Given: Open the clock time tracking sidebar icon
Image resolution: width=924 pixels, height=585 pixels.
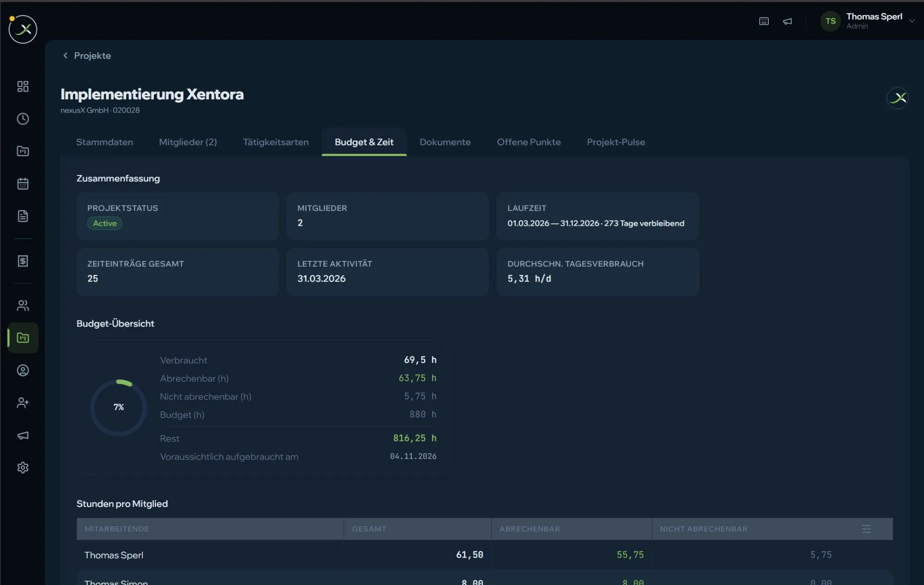Looking at the screenshot, I should click(23, 119).
